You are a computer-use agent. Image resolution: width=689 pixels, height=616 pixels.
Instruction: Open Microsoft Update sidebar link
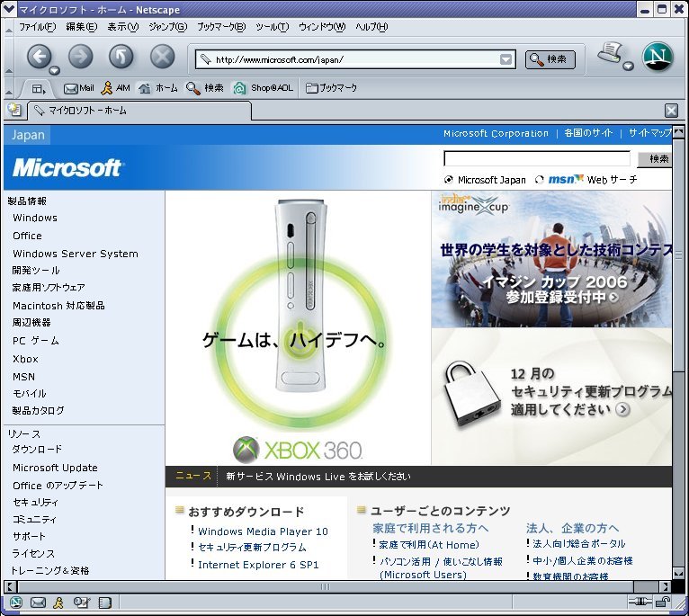(x=56, y=468)
